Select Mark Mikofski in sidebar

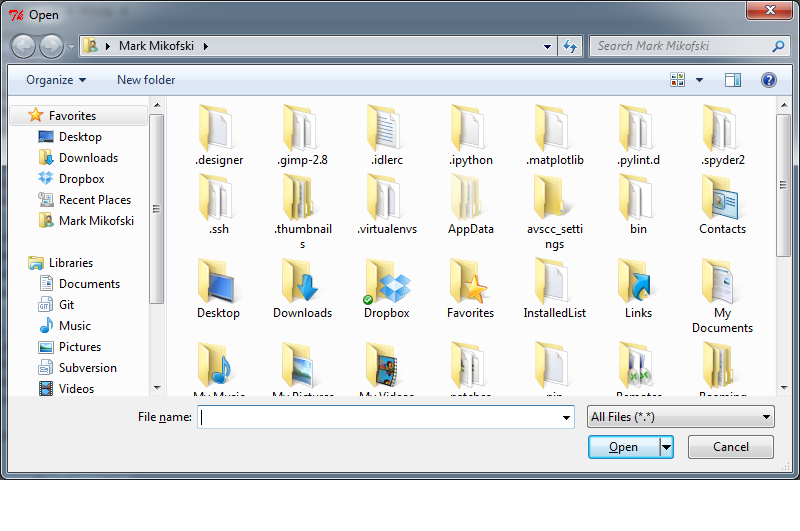coord(96,220)
